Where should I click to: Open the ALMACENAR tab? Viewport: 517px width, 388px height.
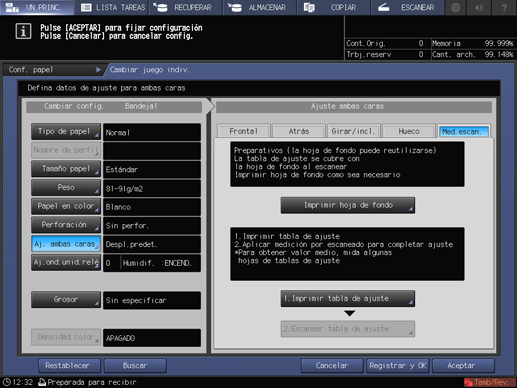pyautogui.click(x=259, y=7)
